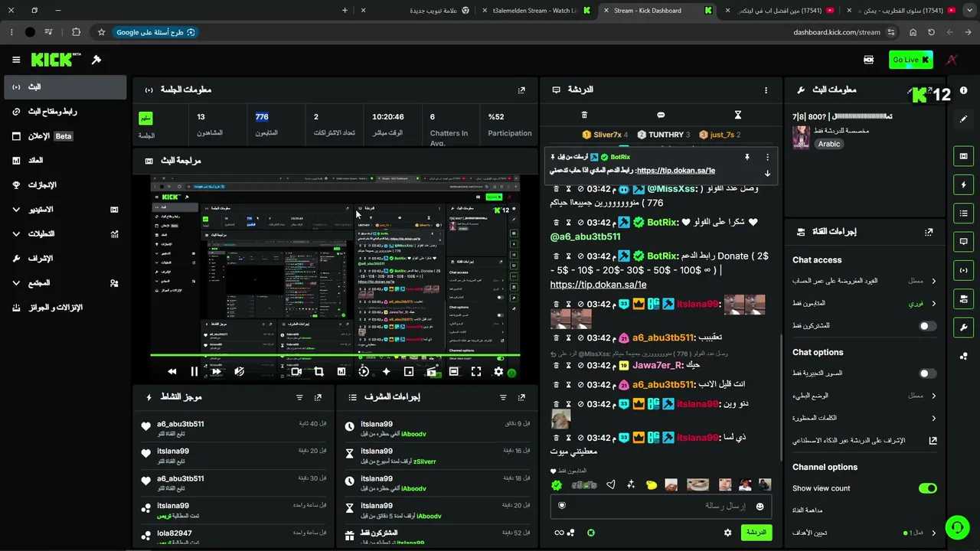Viewport: 980px width, 551px height.
Task: Open the chat panel three-dot menu
Action: pos(766,90)
